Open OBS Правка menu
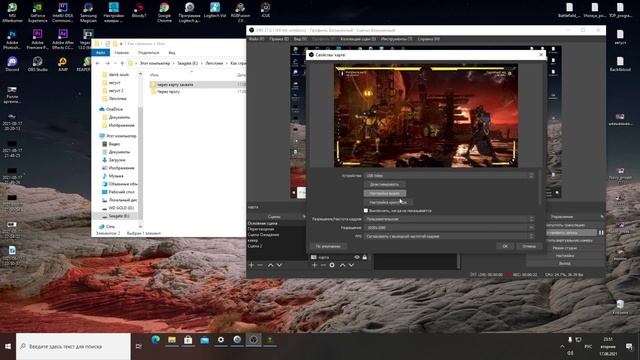640x360 pixels. click(279, 39)
